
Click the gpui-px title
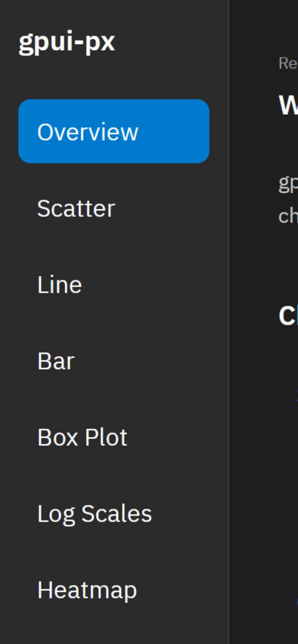67,42
